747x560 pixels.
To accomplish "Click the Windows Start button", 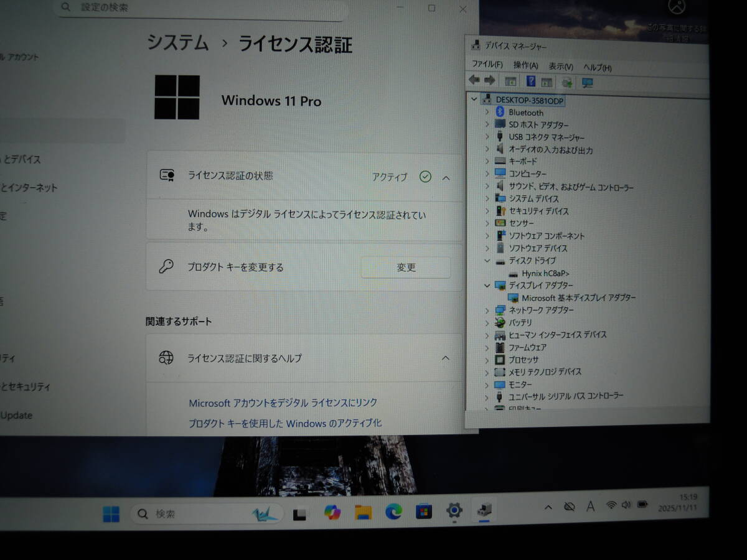I will 111,514.
